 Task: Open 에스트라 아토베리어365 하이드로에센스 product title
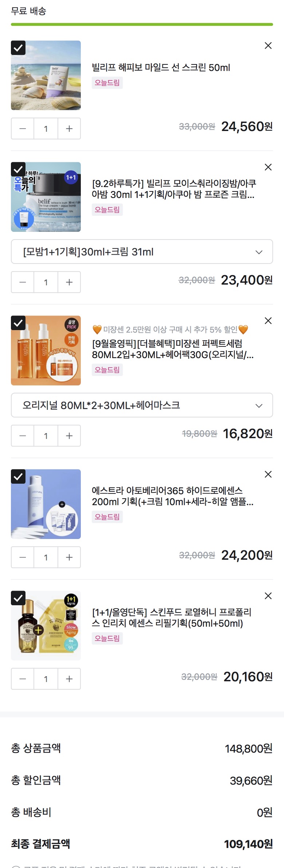point(173,496)
